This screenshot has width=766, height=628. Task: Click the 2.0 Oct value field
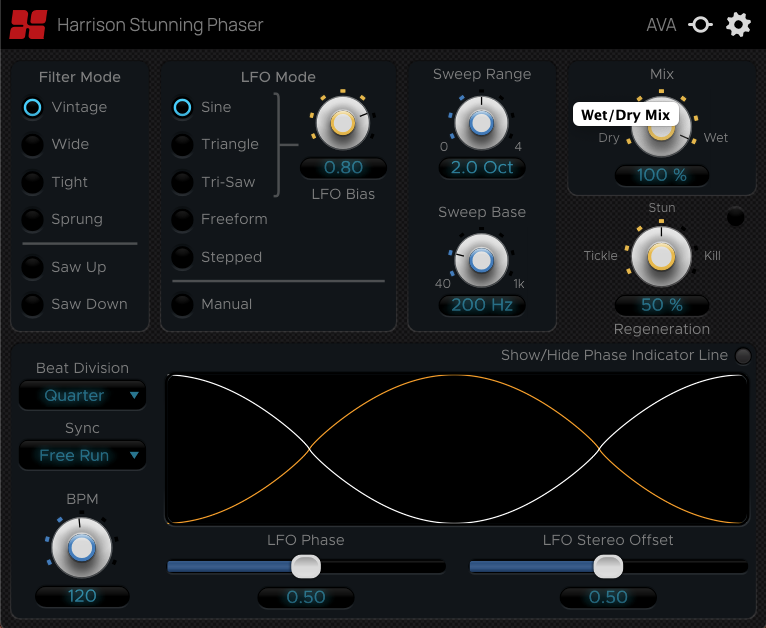click(482, 167)
